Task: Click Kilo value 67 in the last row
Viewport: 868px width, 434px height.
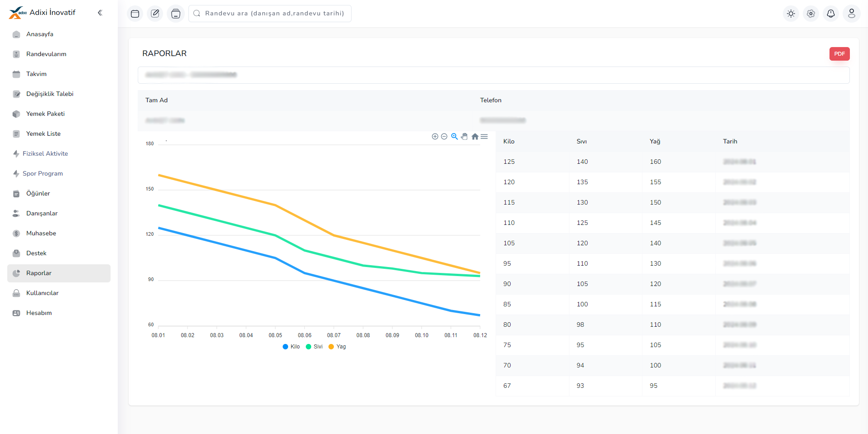Action: pos(507,386)
